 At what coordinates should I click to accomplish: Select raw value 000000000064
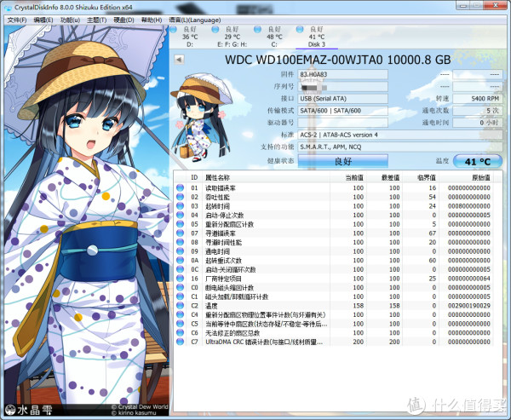point(469,279)
